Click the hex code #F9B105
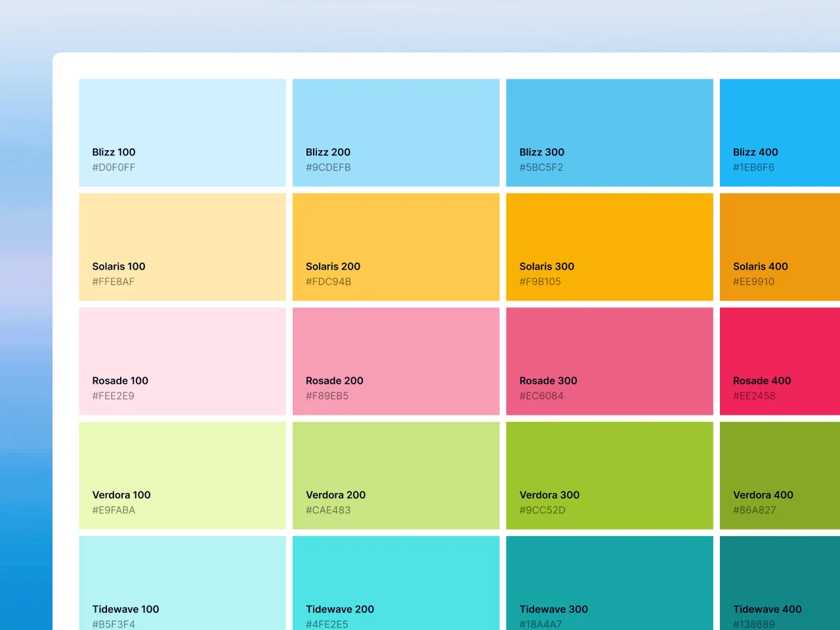The height and width of the screenshot is (630, 840). [540, 282]
